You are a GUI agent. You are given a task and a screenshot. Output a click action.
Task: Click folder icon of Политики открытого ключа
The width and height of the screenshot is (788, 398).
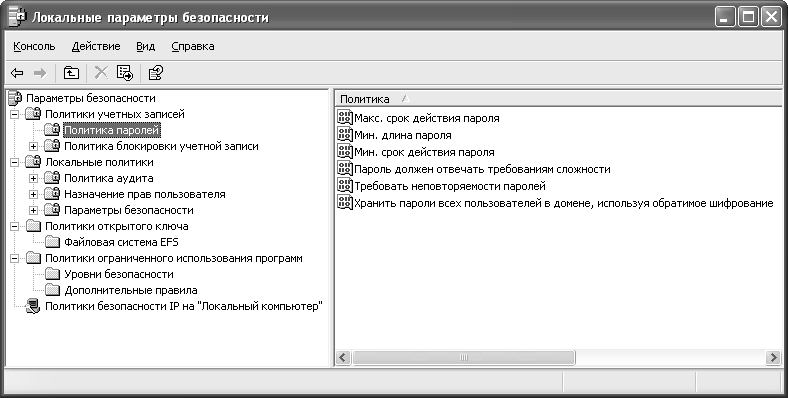[x=33, y=227]
